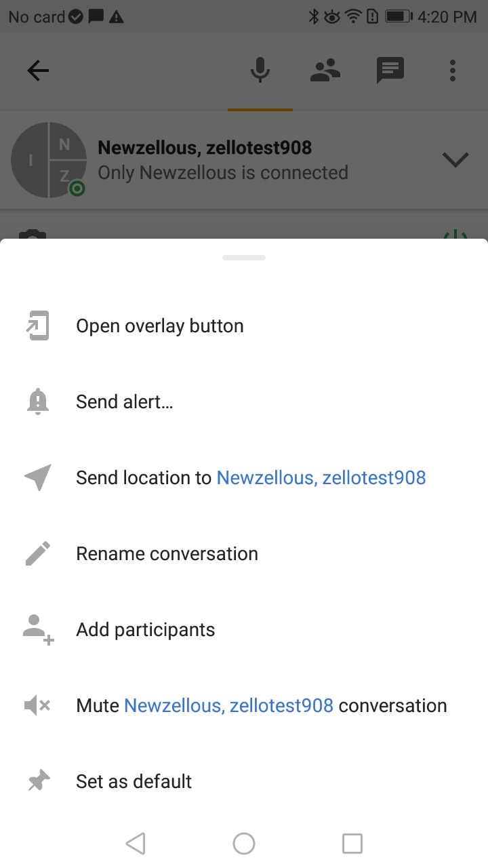Click the muted speaker icon
This screenshot has width=488, height=868.
38,706
